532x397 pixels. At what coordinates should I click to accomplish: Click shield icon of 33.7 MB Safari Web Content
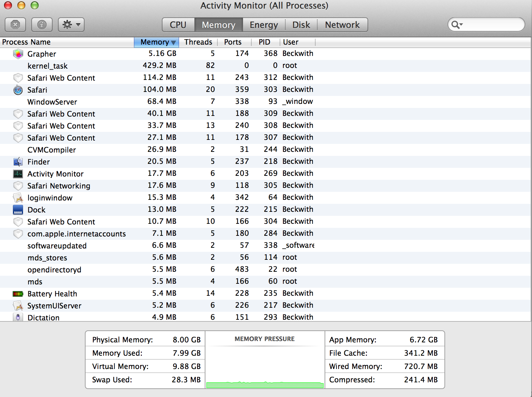click(18, 126)
